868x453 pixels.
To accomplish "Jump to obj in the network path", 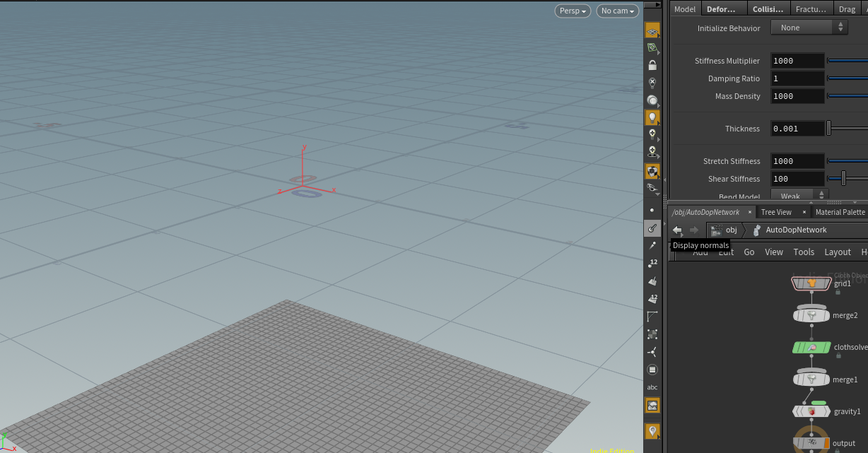I will point(725,230).
